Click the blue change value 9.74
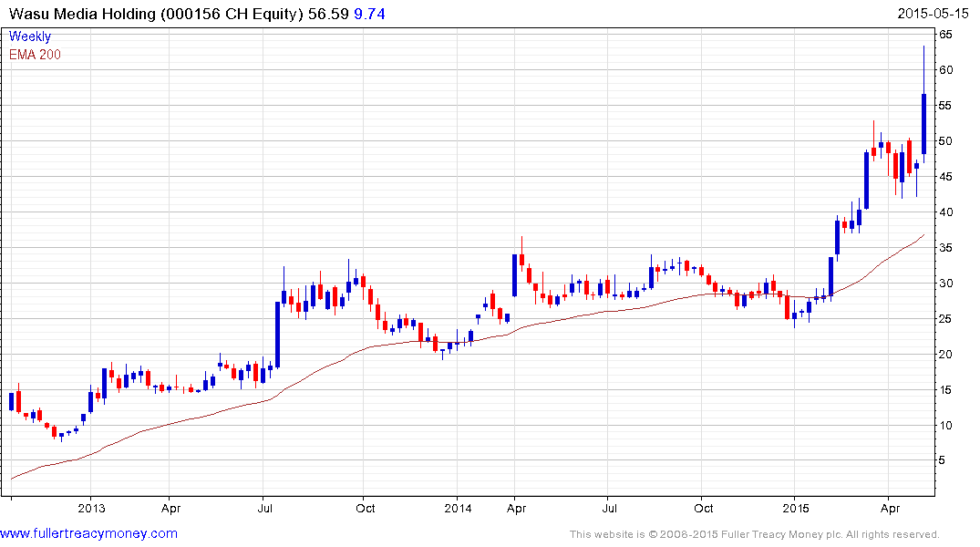Screen dimensions: 980x547 point(369,14)
